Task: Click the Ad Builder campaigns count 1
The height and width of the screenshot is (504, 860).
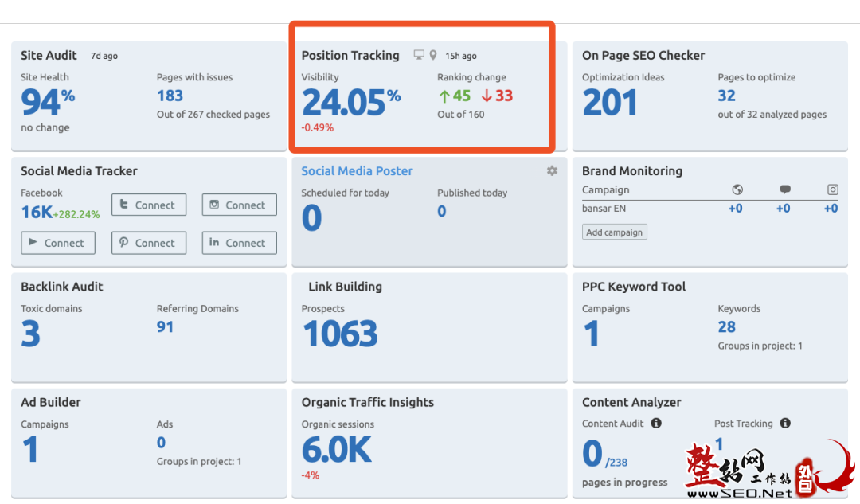Action: pyautogui.click(x=30, y=449)
